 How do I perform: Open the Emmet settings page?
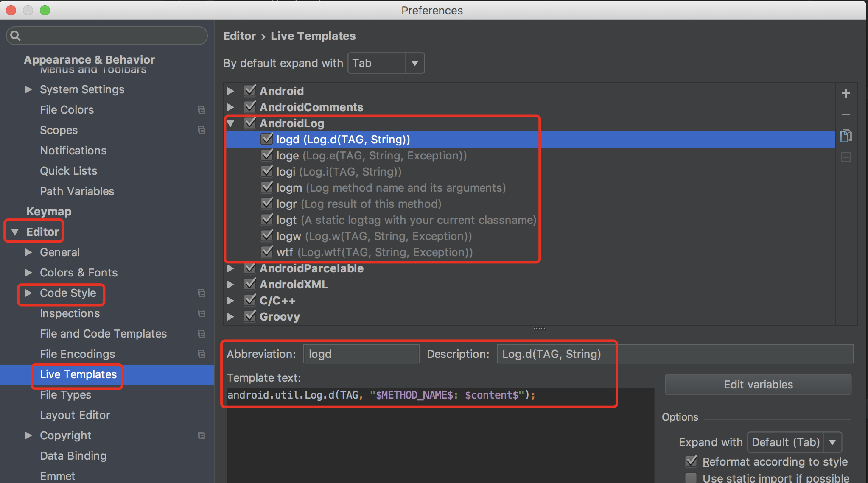point(57,476)
